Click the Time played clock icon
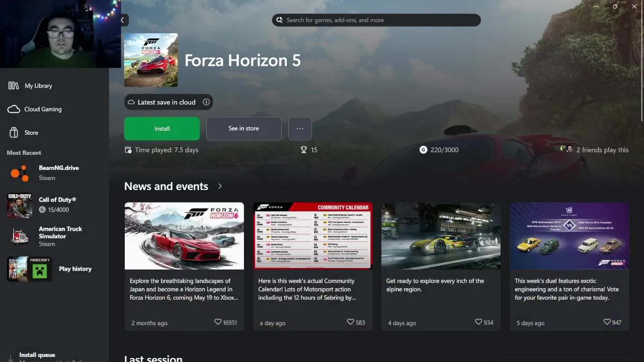This screenshot has width=644, height=362. point(128,150)
